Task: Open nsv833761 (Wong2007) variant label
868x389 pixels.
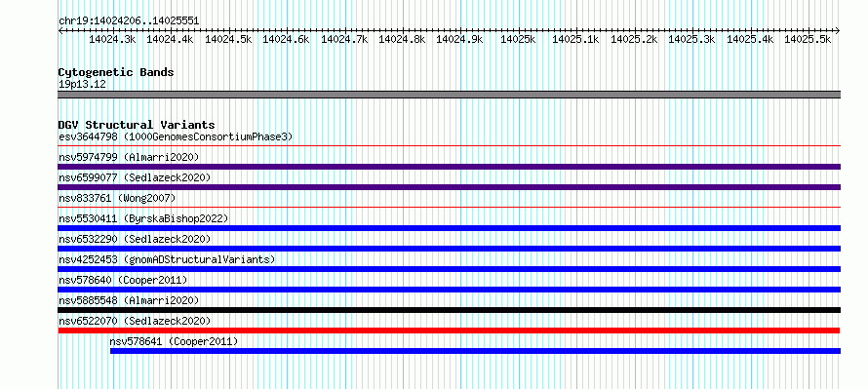Action: pos(117,198)
